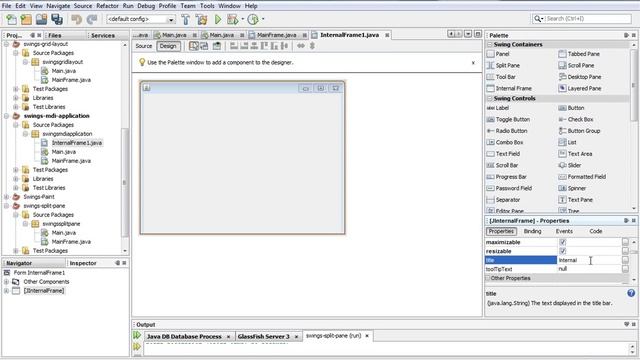
Task: Pick Internal Frame from the palette
Action: 509,88
